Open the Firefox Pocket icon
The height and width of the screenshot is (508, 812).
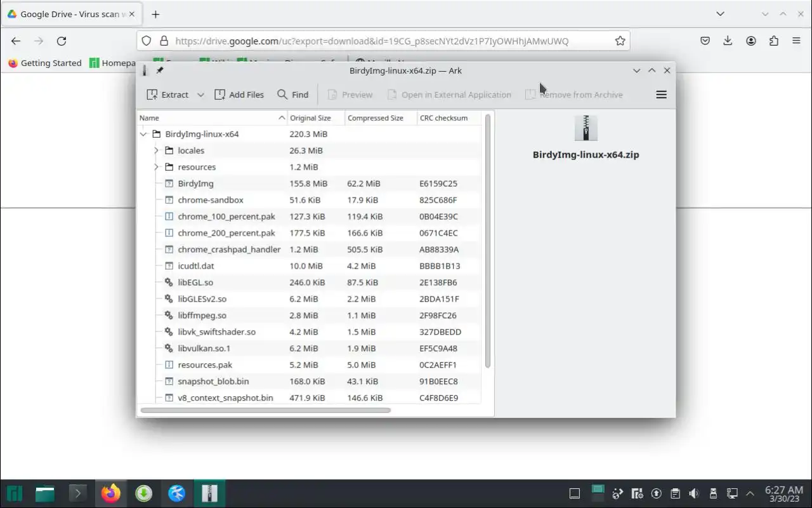coord(705,41)
